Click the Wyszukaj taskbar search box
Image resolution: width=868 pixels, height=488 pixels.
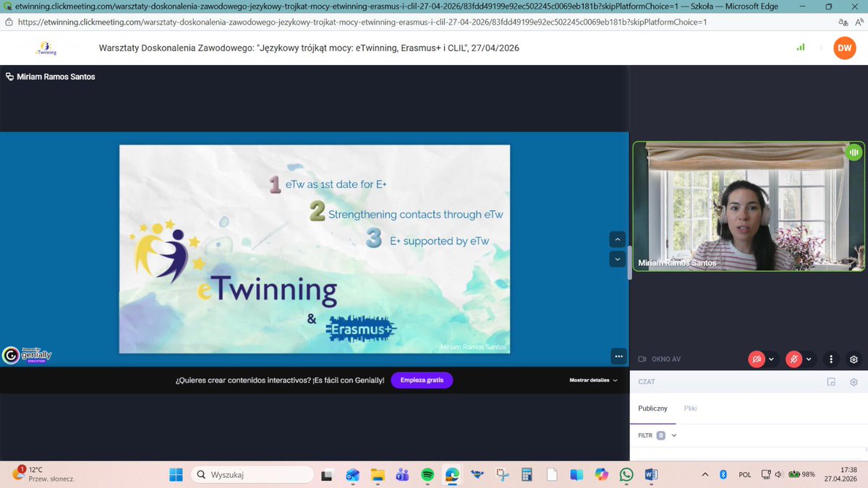click(252, 474)
